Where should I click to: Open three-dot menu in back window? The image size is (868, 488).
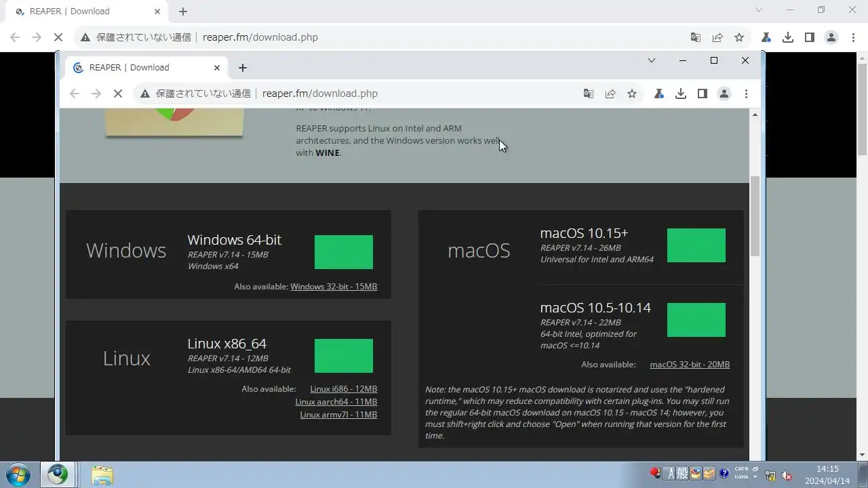tap(853, 37)
